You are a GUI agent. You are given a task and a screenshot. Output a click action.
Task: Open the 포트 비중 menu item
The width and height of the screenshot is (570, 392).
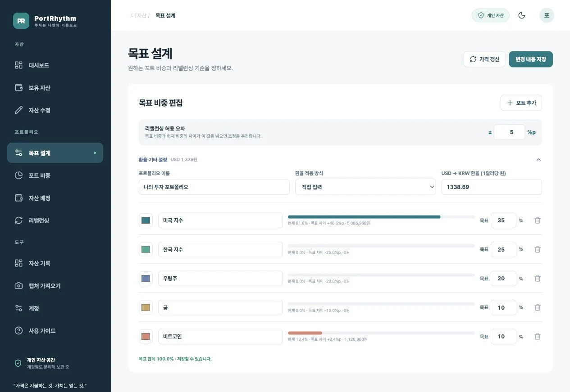point(55,176)
